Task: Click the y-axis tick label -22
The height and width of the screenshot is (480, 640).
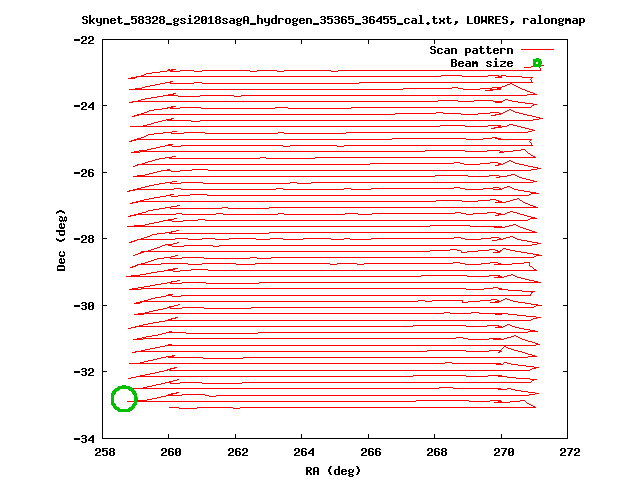Action: (84, 40)
